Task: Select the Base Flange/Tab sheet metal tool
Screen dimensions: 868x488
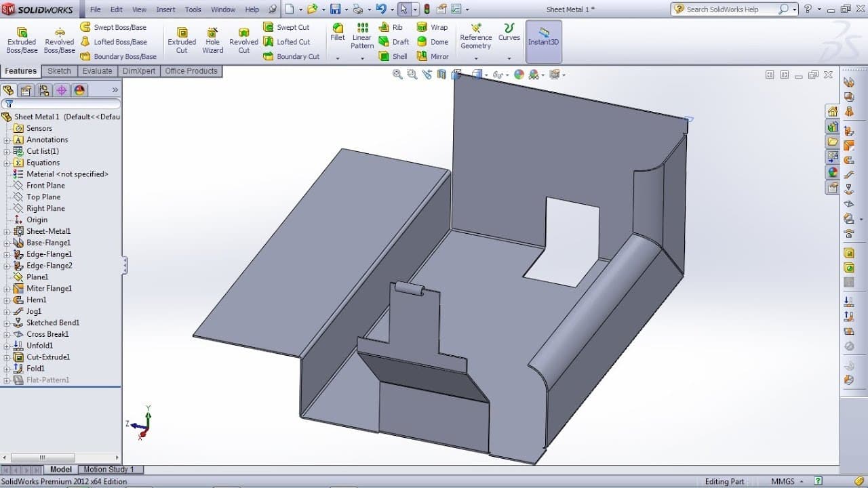Action: tap(849, 81)
